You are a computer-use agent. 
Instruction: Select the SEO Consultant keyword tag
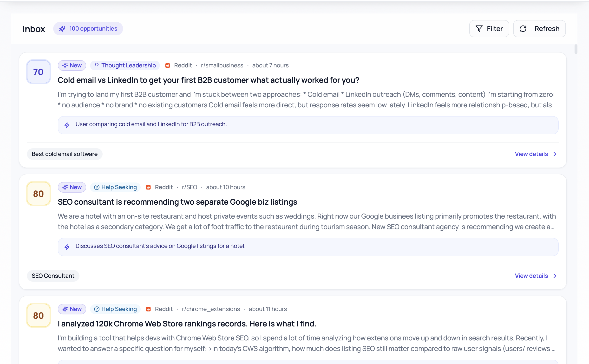point(53,276)
